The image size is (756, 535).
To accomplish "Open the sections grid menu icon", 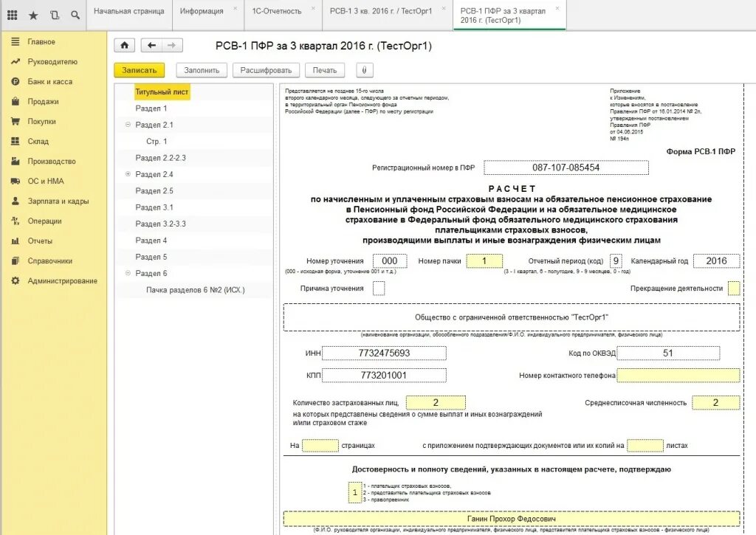I will [13, 15].
